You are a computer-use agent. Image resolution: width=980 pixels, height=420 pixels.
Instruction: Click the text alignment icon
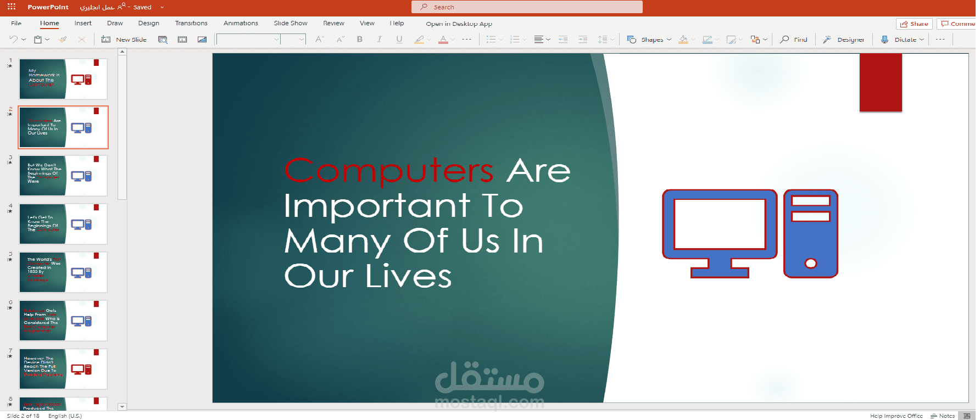(x=539, y=40)
